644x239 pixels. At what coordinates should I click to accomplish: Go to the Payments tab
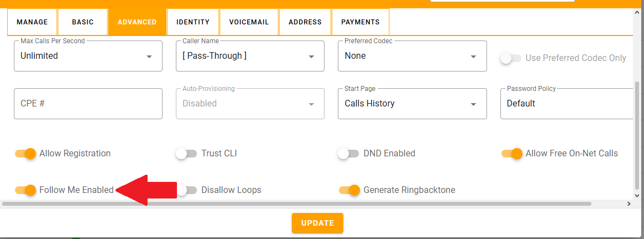point(360,22)
